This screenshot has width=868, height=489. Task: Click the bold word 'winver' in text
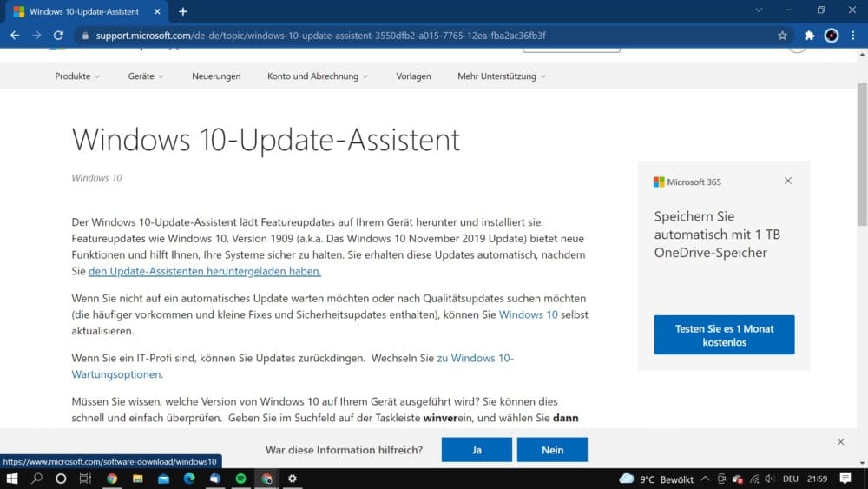coord(441,418)
